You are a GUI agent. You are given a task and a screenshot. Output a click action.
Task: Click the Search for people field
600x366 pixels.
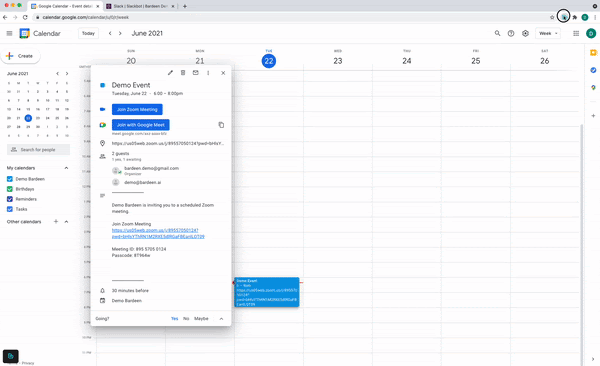click(x=38, y=150)
